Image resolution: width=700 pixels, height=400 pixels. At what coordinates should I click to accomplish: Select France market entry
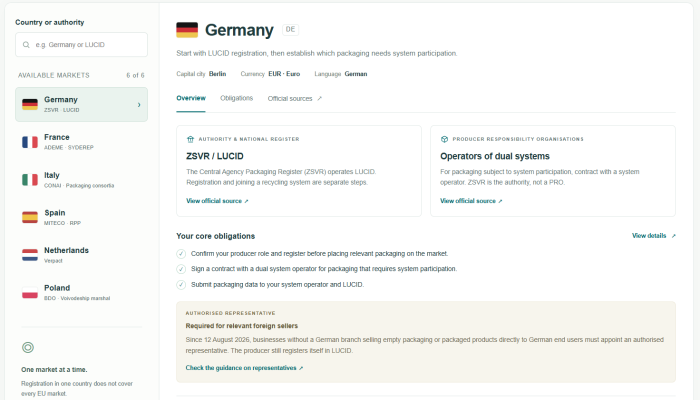(x=81, y=142)
